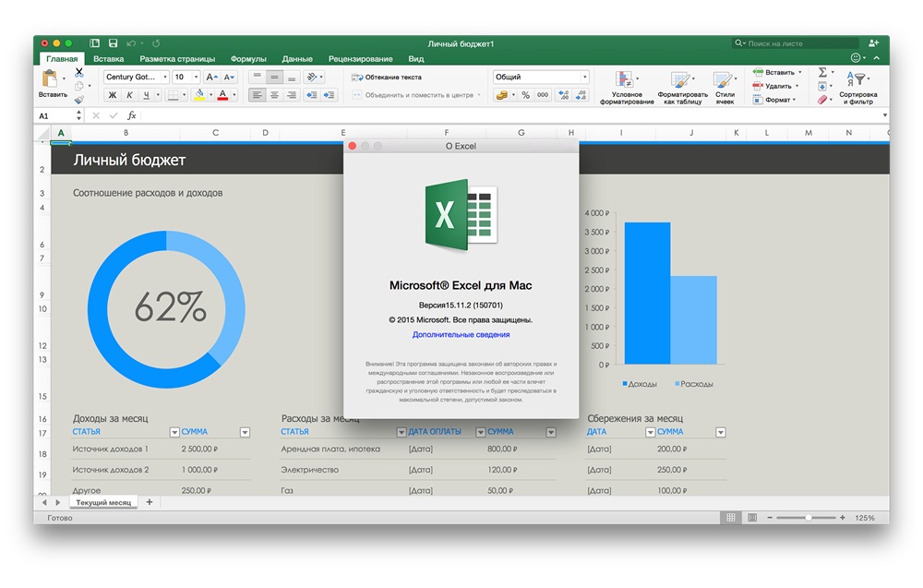Apply comma 000 thousands style
The width and height of the screenshot is (923, 588).
pyautogui.click(x=543, y=95)
